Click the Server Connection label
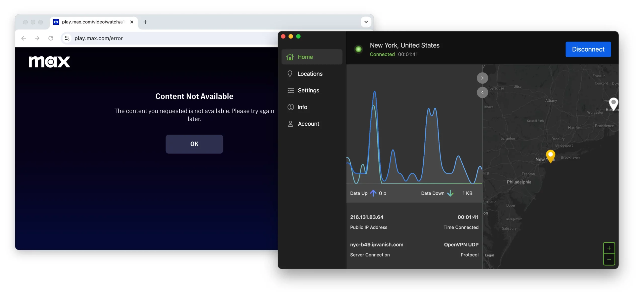644x292 pixels. tap(370, 255)
